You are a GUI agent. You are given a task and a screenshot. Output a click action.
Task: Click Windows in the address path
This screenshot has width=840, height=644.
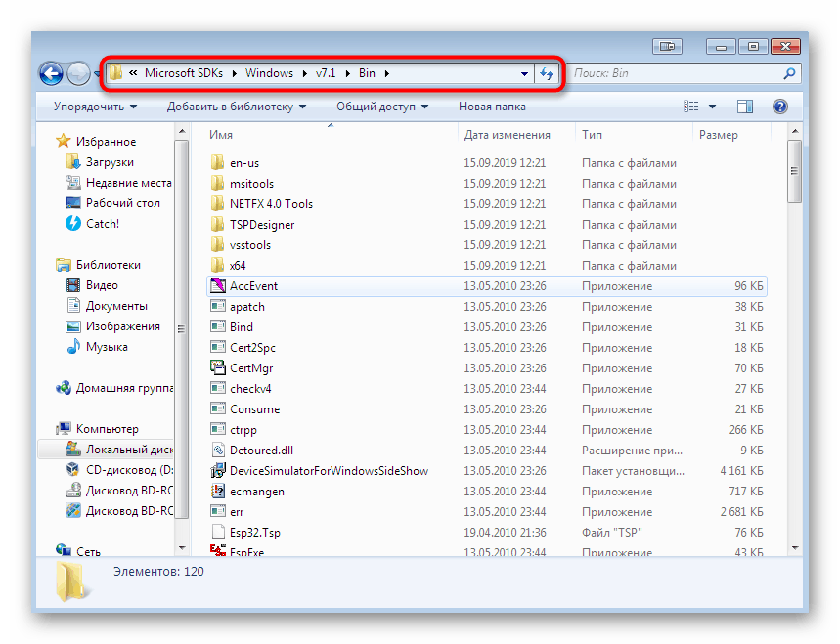pos(270,73)
